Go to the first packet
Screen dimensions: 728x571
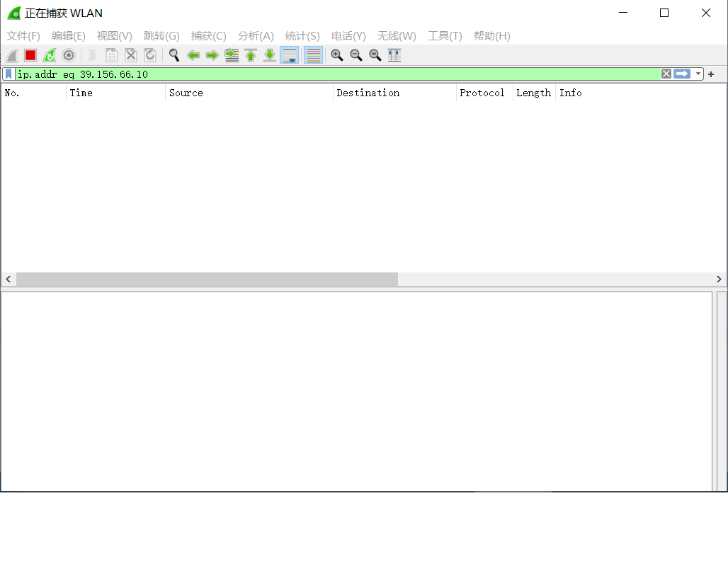251,55
